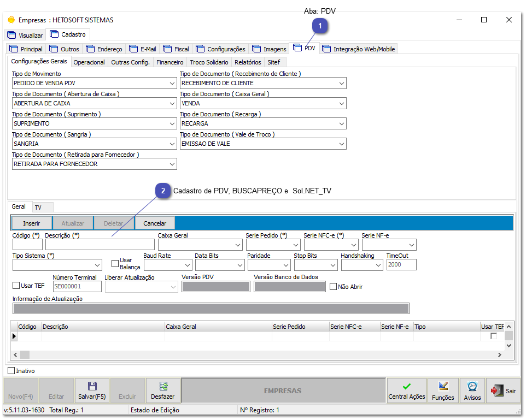Open Avisos via the speech bubble icon

click(x=472, y=386)
